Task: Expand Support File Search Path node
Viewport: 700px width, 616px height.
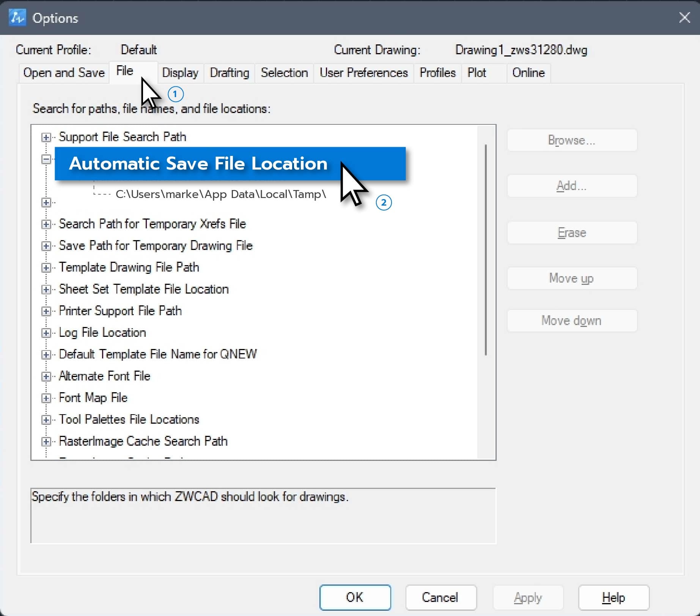Action: tap(46, 137)
